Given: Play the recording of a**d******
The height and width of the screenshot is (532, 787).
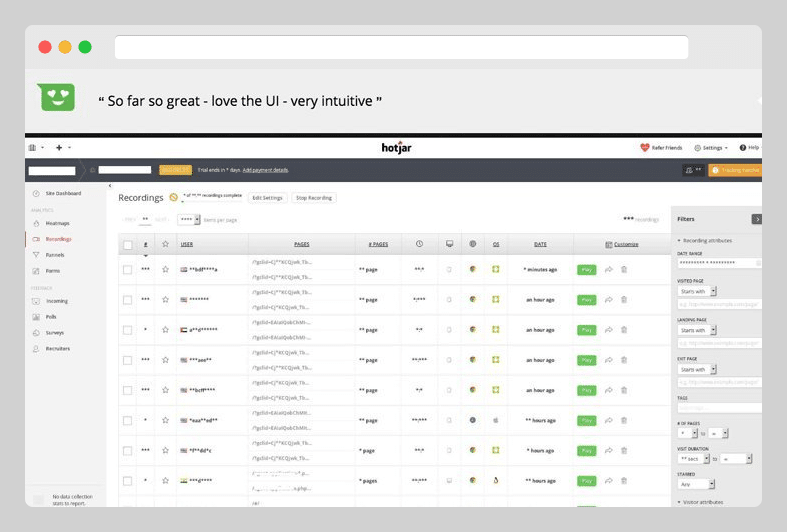Looking at the screenshot, I should [x=586, y=330].
